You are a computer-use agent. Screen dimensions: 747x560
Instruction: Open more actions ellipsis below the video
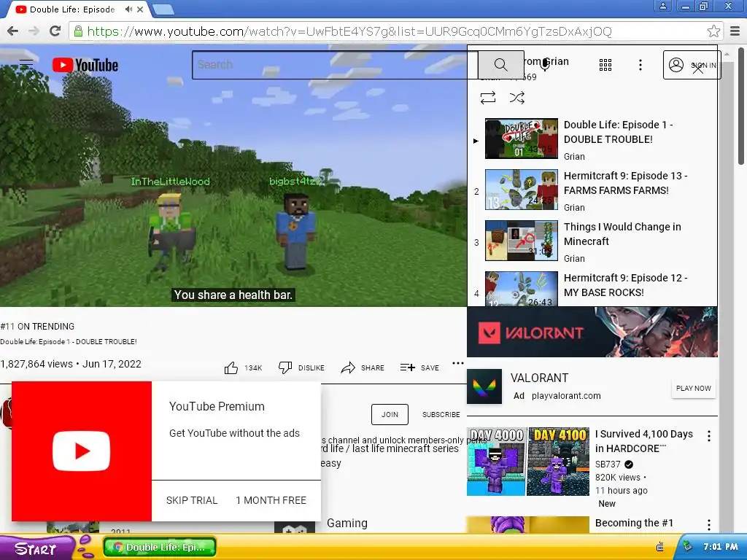pos(458,363)
